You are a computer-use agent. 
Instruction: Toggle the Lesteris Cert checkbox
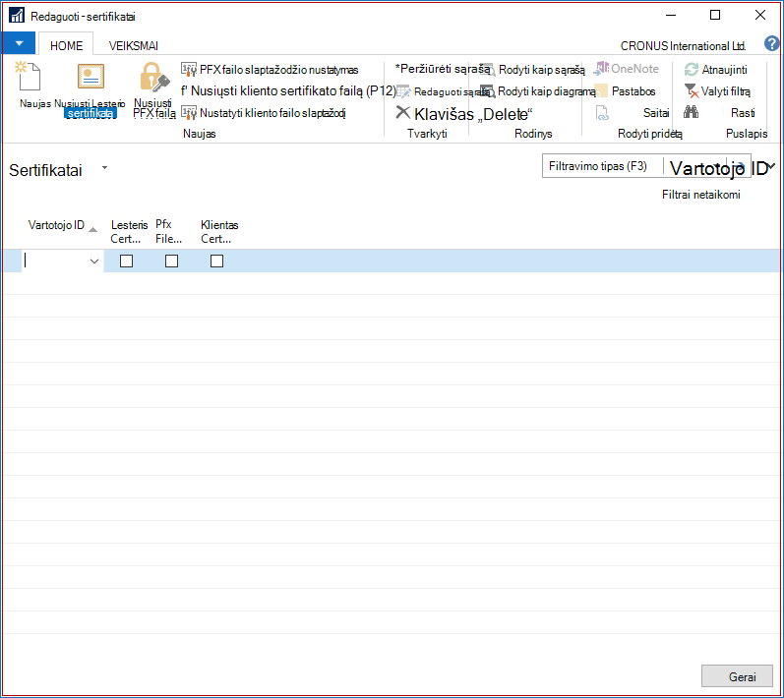(x=127, y=261)
